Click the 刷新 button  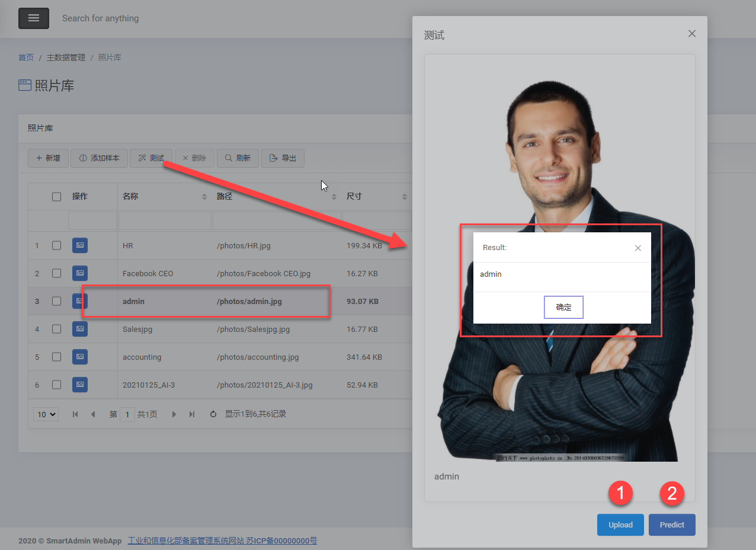click(x=238, y=158)
